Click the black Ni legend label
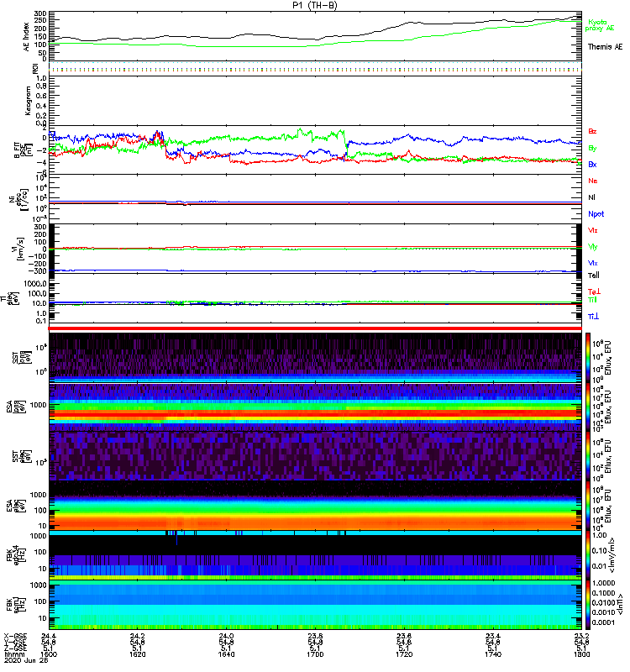The image size is (630, 672). [591, 197]
